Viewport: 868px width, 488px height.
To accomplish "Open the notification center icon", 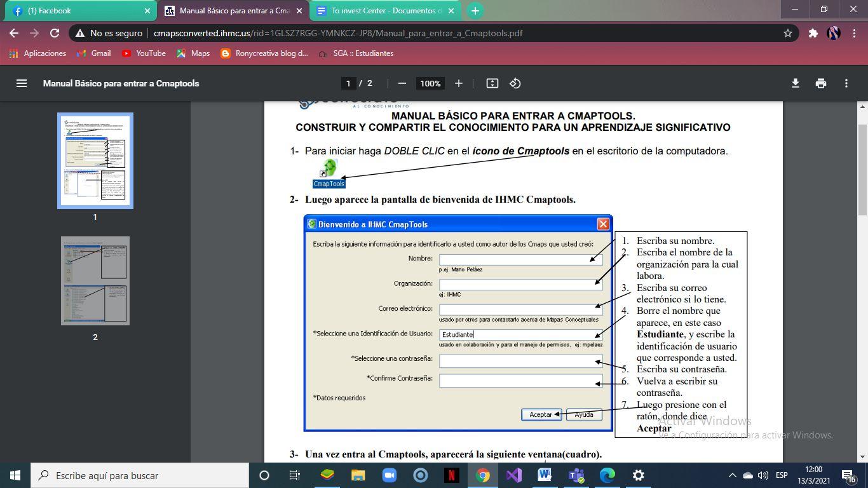I will 849,475.
